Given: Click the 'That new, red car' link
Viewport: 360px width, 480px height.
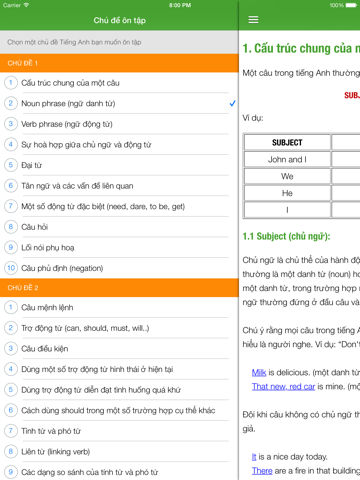Looking at the screenshot, I should [x=283, y=387].
